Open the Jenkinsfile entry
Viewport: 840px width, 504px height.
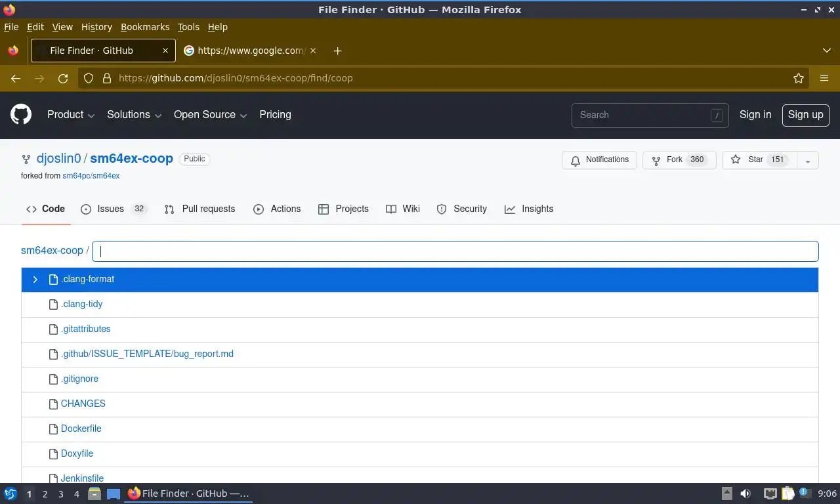(82, 478)
